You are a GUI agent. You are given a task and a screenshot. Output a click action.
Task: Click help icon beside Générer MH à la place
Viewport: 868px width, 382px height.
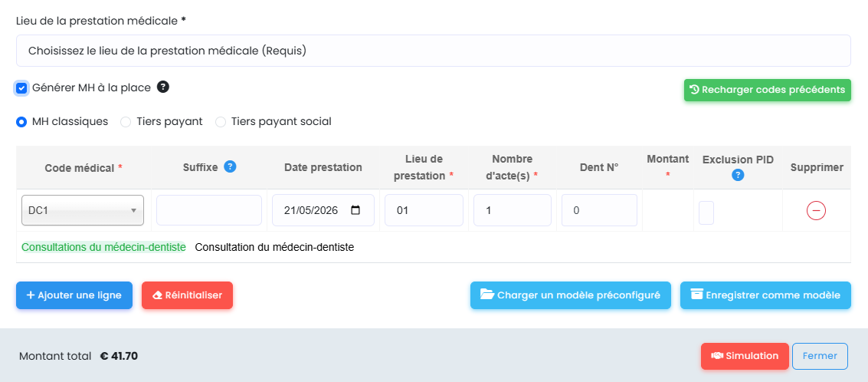(162, 87)
